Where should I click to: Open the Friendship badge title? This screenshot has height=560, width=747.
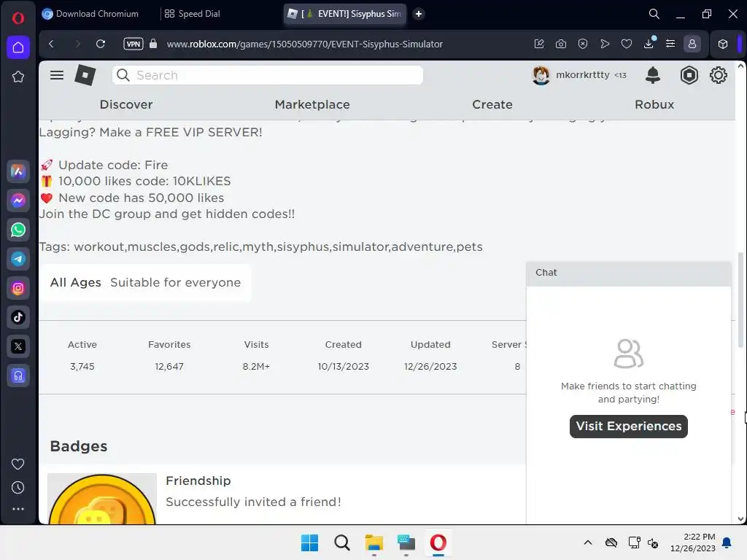pyautogui.click(x=198, y=481)
